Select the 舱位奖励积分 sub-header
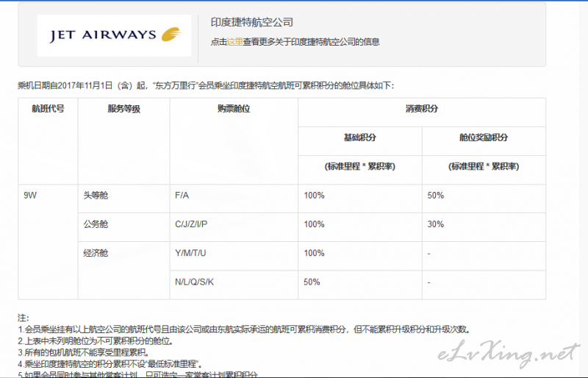This screenshot has width=588, height=378. (484, 138)
